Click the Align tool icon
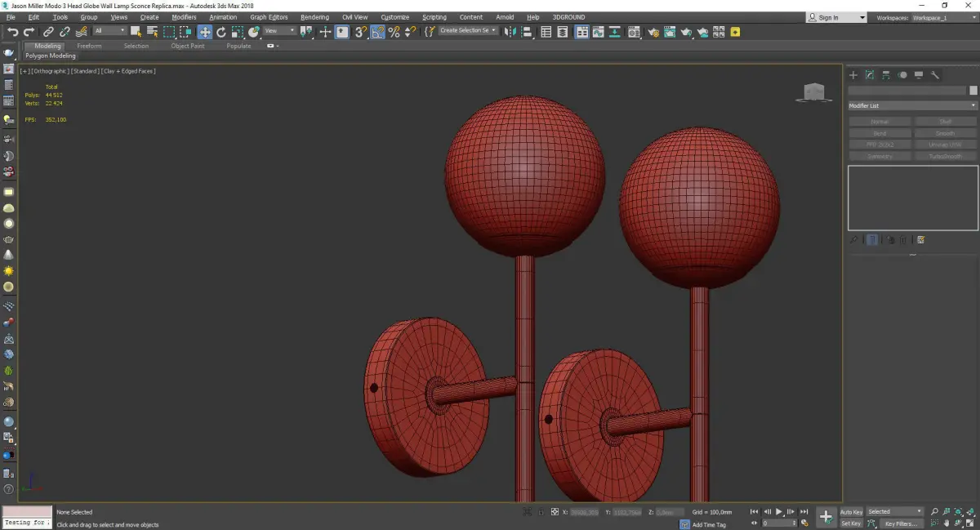Viewport: 980px width, 530px height. (x=527, y=32)
